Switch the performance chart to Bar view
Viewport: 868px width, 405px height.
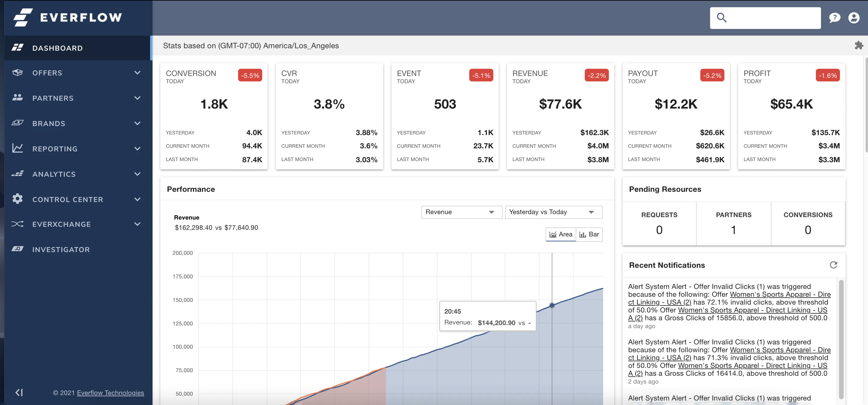(589, 234)
